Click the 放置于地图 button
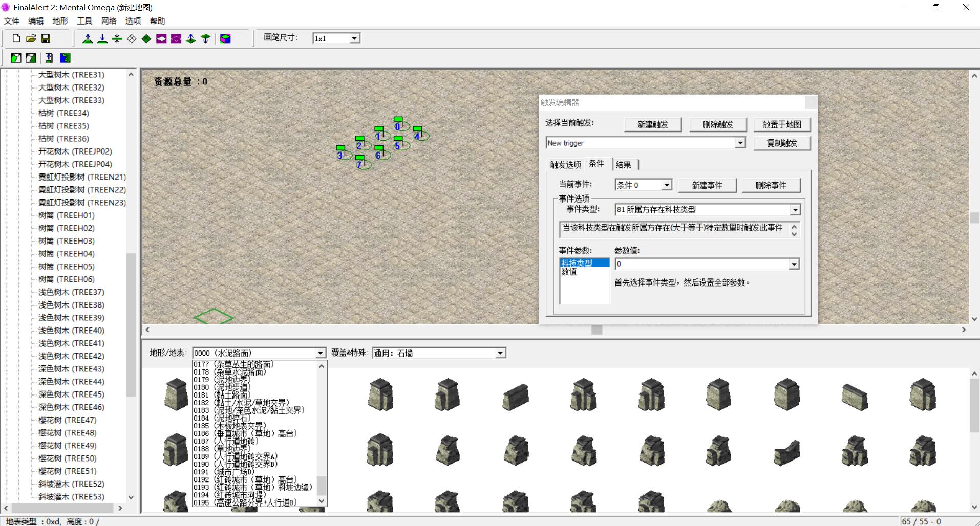The image size is (980, 526). 782,124
